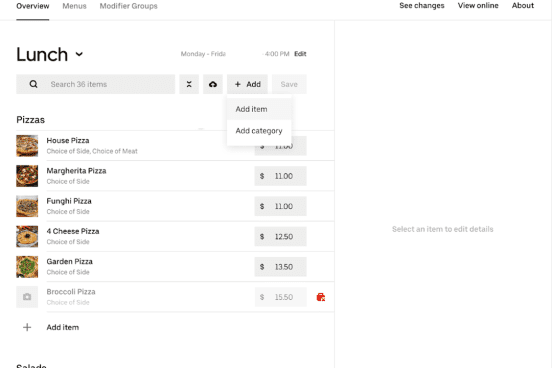Click the Garden Pizza price field

[281, 267]
